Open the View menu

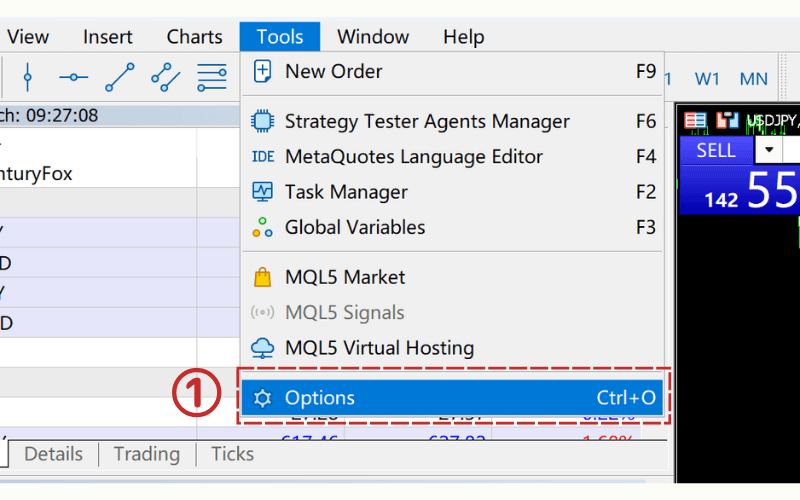[28, 37]
